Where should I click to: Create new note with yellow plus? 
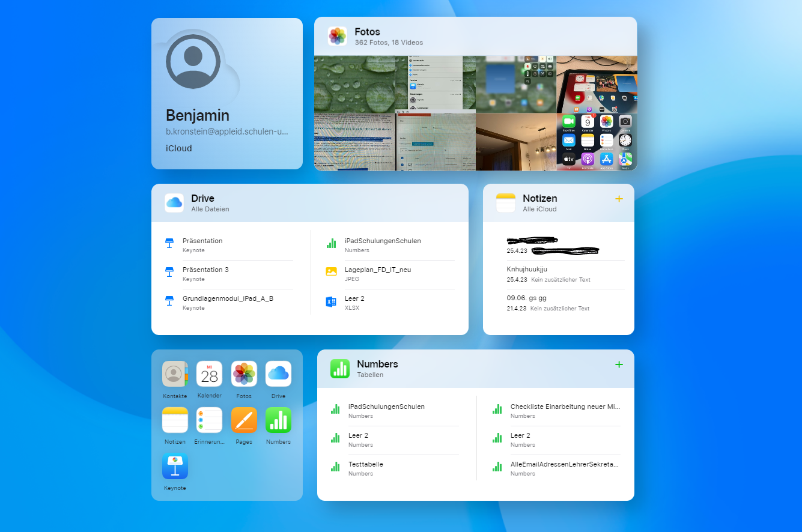pyautogui.click(x=619, y=199)
